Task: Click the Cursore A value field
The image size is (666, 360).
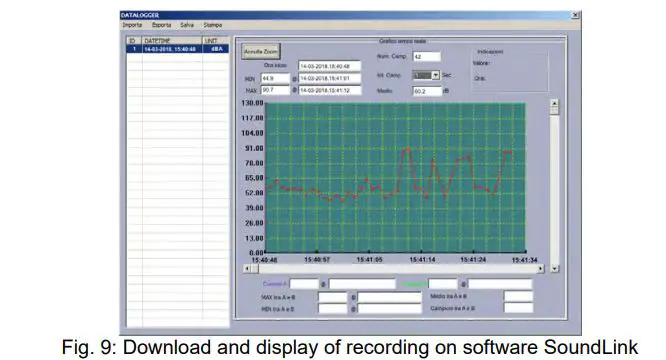Action: [x=304, y=284]
